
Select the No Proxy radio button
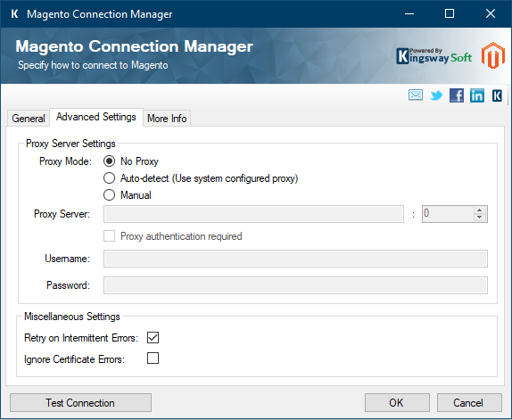109,161
